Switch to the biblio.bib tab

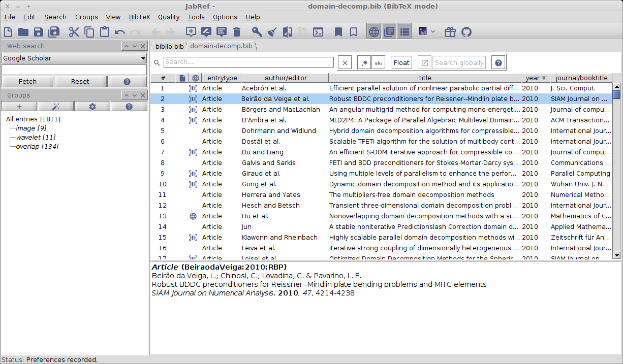click(x=169, y=46)
